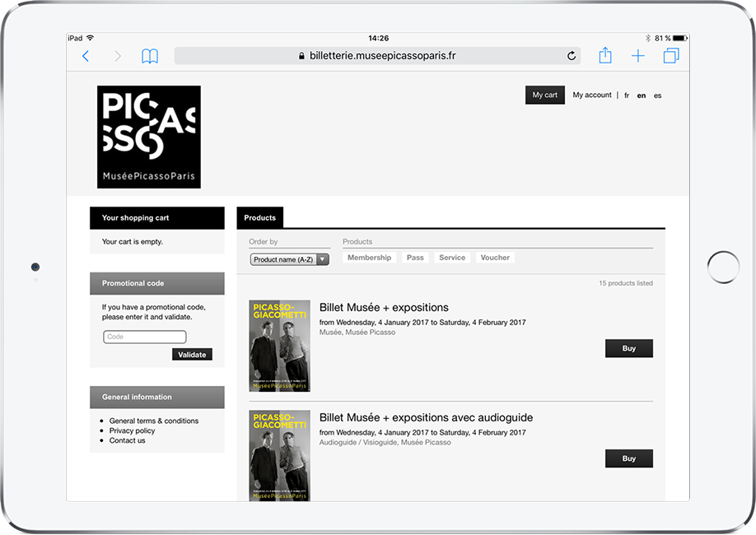
Task: Show all open tabs icon
Action: (x=671, y=56)
